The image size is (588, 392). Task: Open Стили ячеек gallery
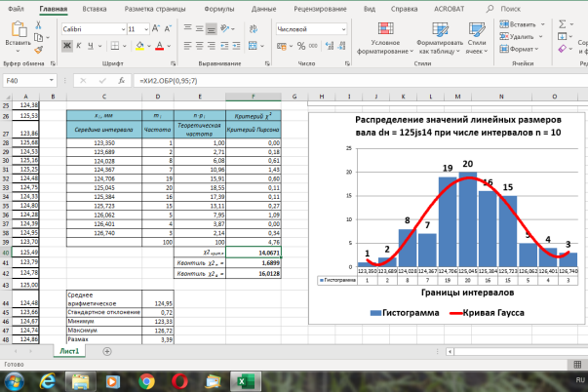477,38
